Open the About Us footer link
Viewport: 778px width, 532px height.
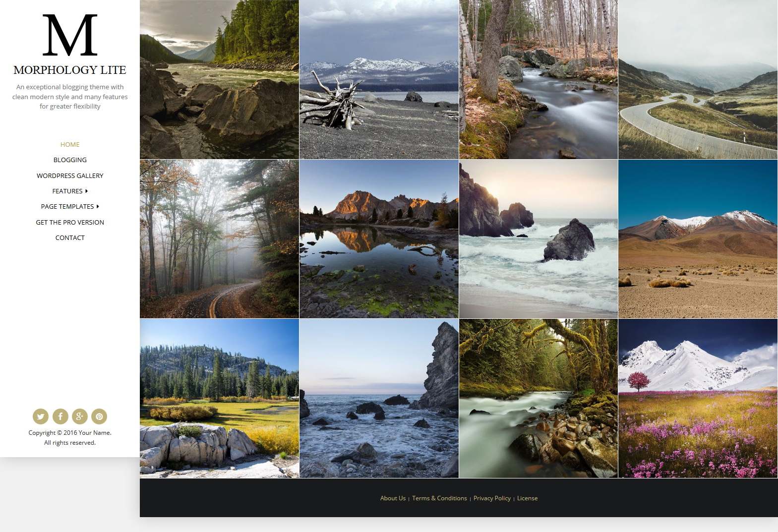pos(393,498)
